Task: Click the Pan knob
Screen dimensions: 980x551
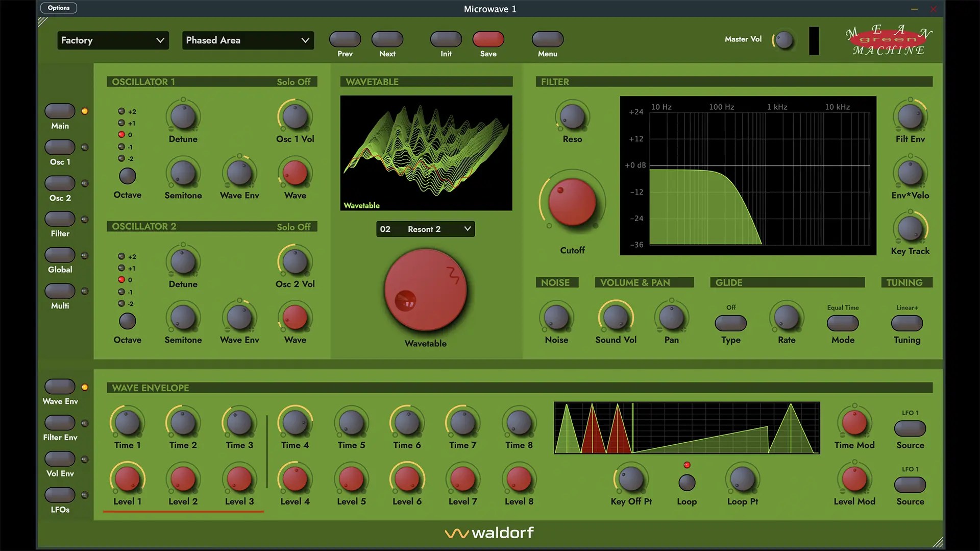Action: (672, 318)
